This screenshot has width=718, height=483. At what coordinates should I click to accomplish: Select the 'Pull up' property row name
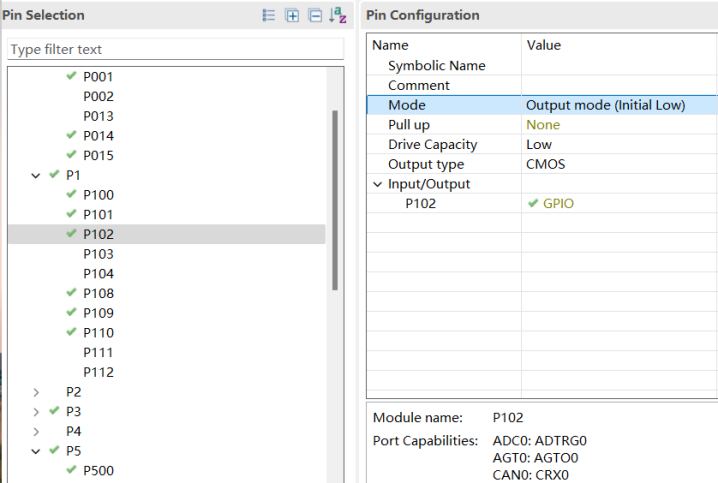pyautogui.click(x=409, y=125)
